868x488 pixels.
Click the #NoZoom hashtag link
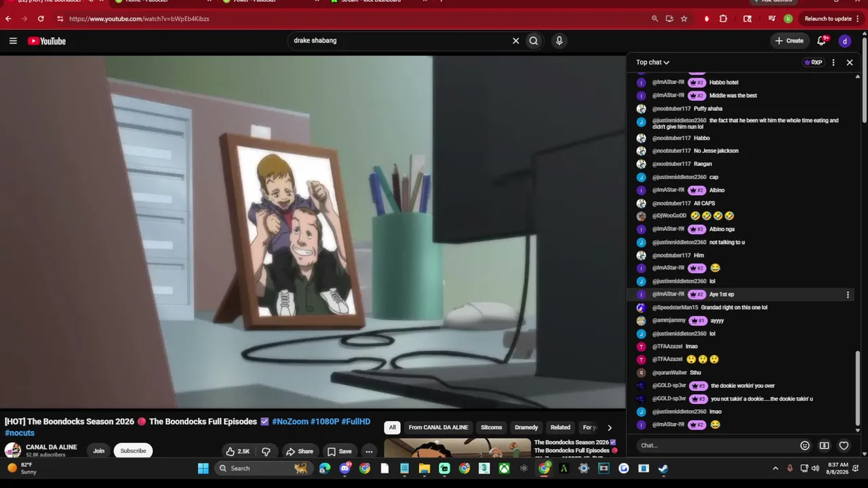(290, 422)
